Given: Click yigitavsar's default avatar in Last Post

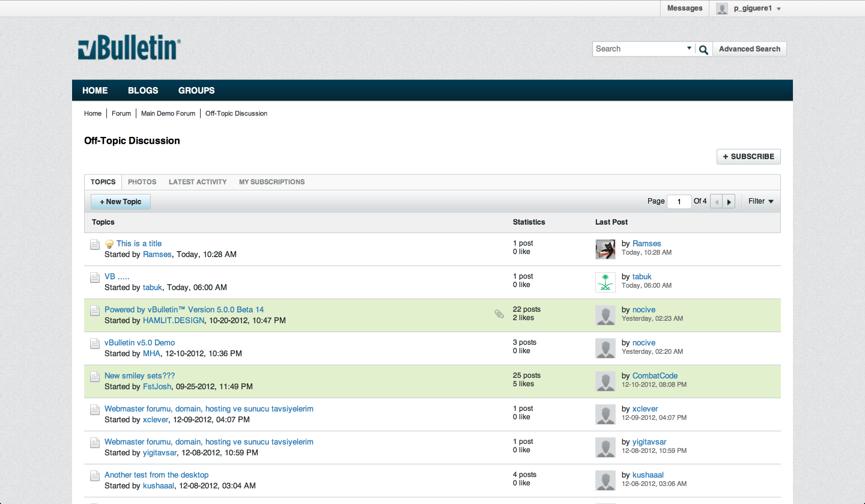Looking at the screenshot, I should 605,448.
